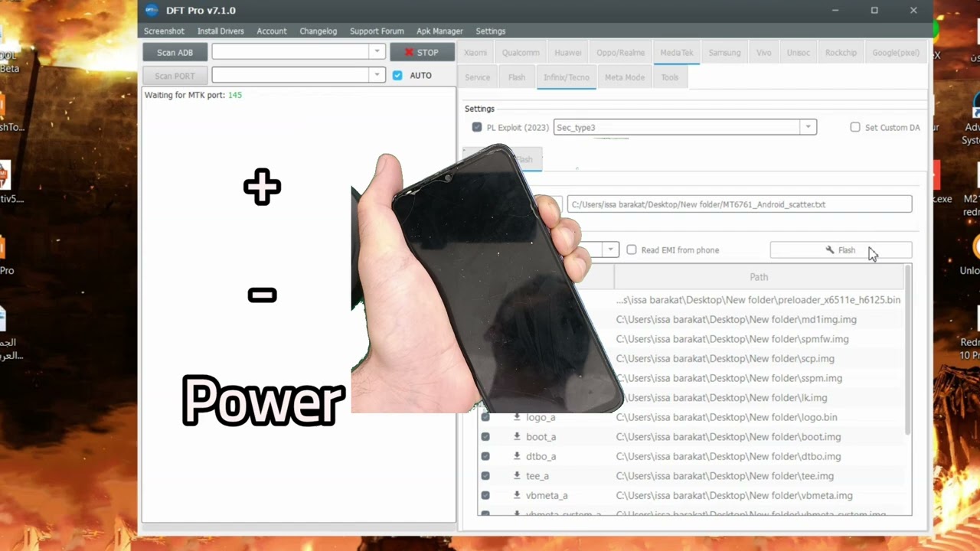Select the spmfw.img path cell
The height and width of the screenshot is (551, 980).
coord(758,339)
